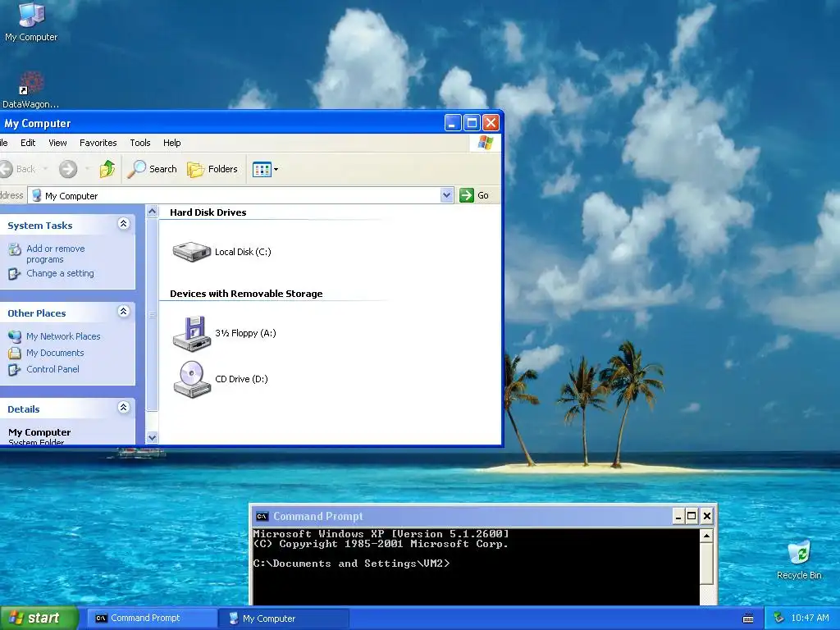Click the Command Prompt title icon
This screenshot has width=840, height=630.
pos(262,517)
